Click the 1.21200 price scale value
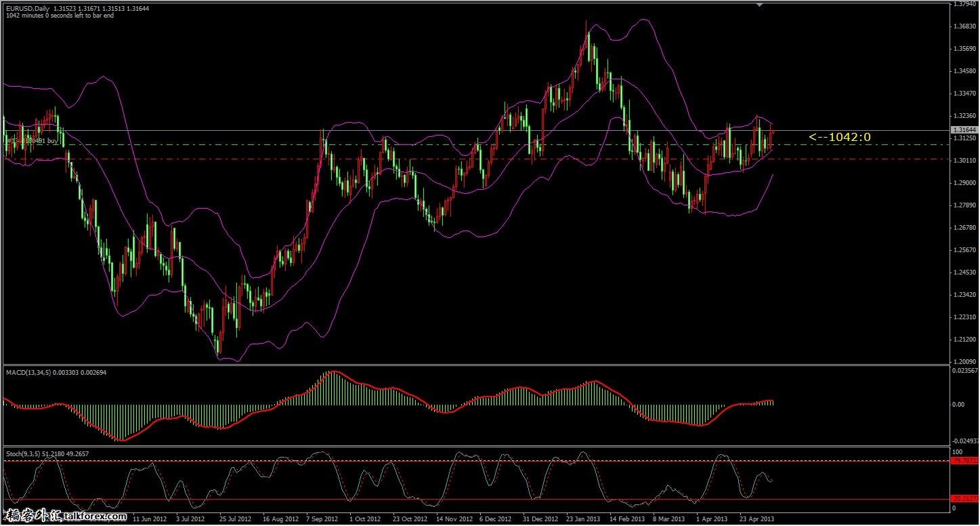Image resolution: width=980 pixels, height=526 pixels. click(964, 340)
